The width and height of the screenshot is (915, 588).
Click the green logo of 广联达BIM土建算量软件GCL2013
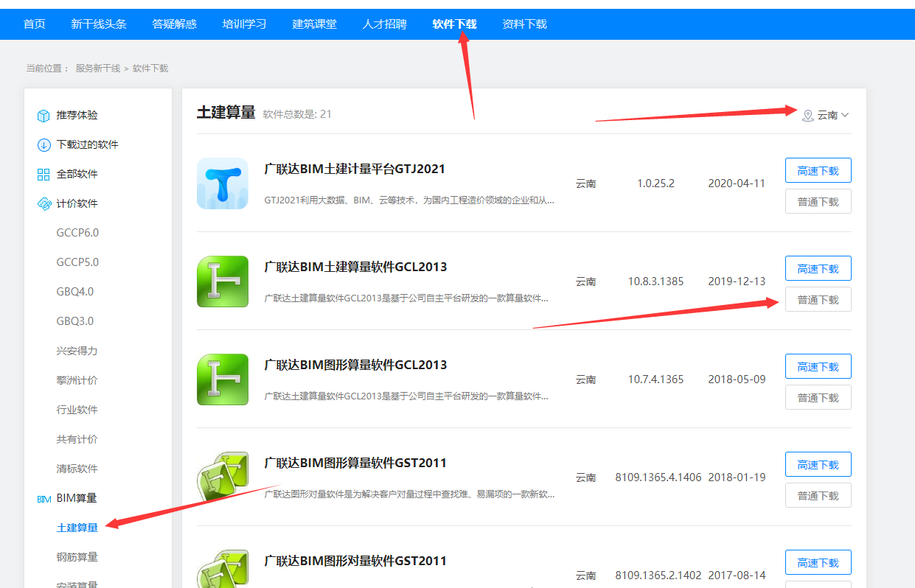[x=223, y=281]
